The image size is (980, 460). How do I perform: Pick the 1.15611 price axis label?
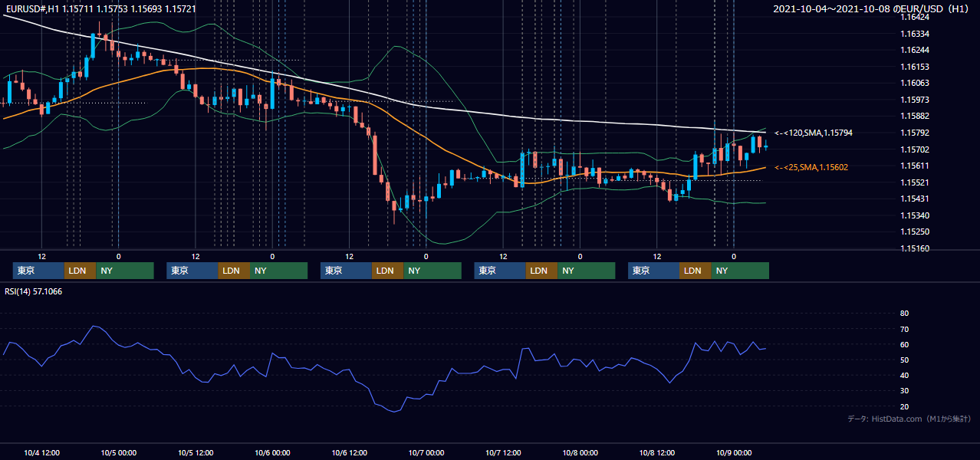coord(914,166)
